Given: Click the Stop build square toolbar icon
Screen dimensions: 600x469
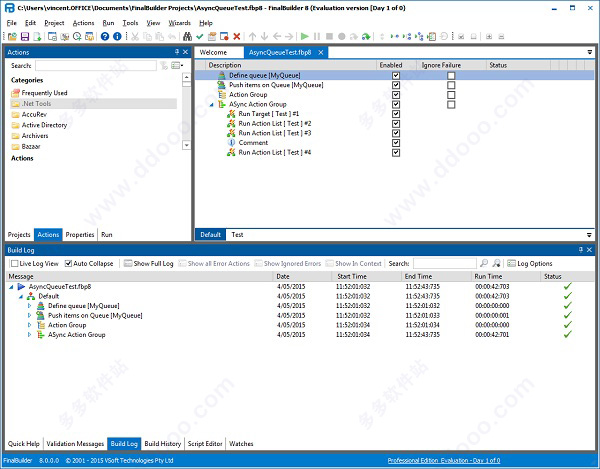Looking at the screenshot, I should click(x=329, y=36).
